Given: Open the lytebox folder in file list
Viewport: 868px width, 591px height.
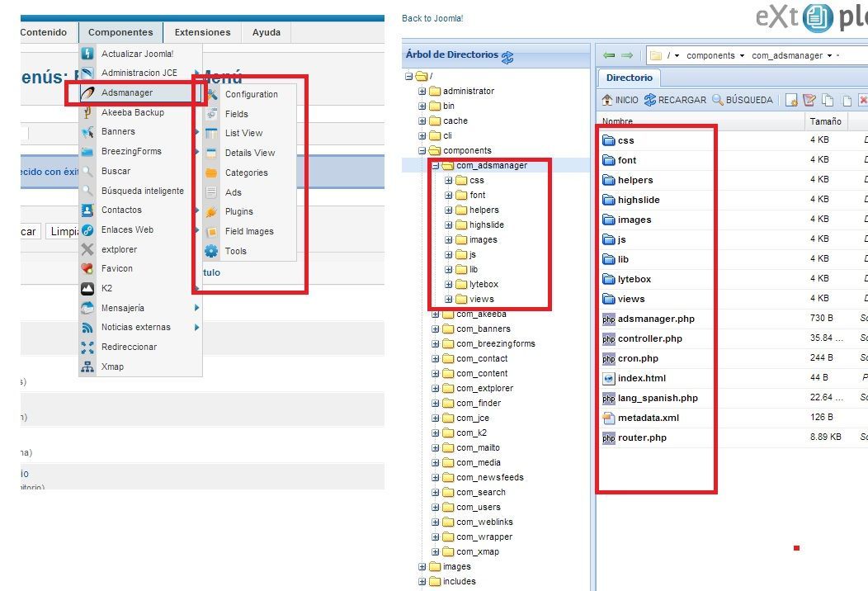Looking at the screenshot, I should tap(634, 279).
